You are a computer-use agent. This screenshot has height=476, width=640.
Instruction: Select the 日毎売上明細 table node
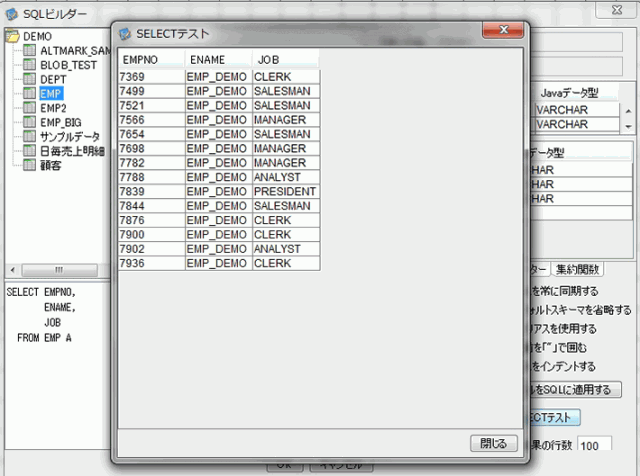(72, 151)
